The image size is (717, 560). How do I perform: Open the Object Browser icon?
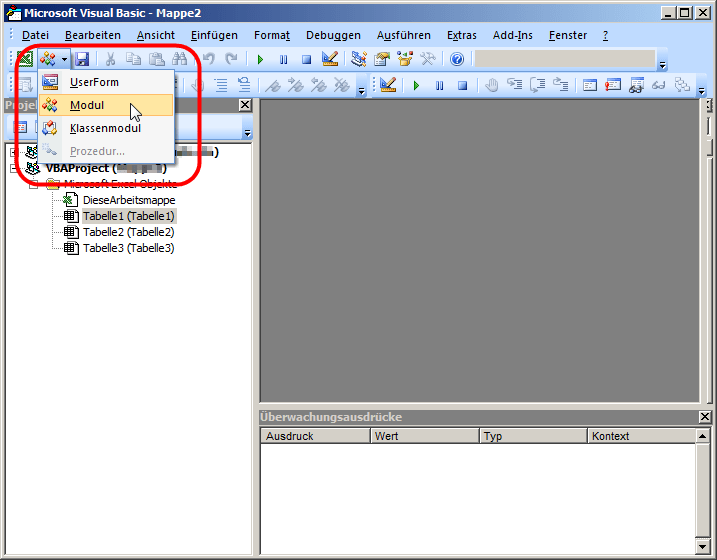405,59
